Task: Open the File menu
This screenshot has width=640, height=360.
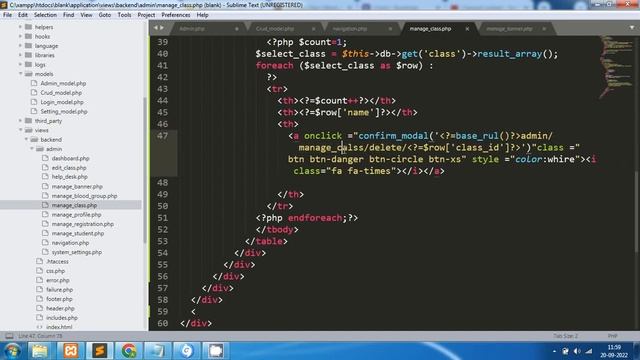Action: pos(7,15)
